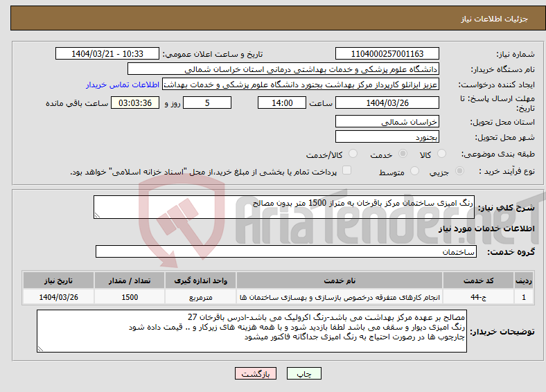Click the ساعت باقی مانده label
546x392 pixels.
[77, 103]
